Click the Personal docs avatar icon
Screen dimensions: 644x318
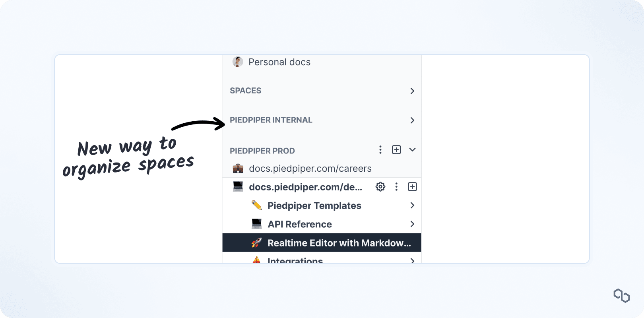click(238, 62)
